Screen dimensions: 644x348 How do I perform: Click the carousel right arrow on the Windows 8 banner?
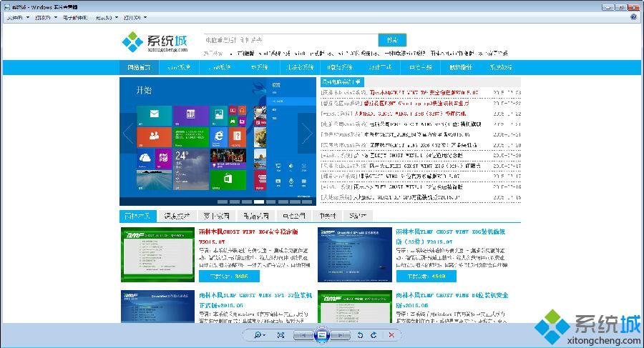(307, 134)
